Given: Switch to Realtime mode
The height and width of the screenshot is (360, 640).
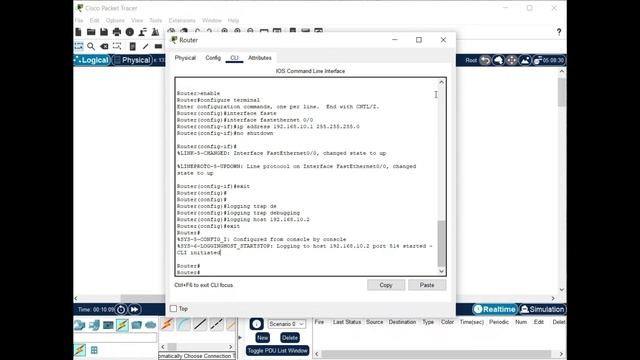Looking at the screenshot, I should pyautogui.click(x=495, y=309).
